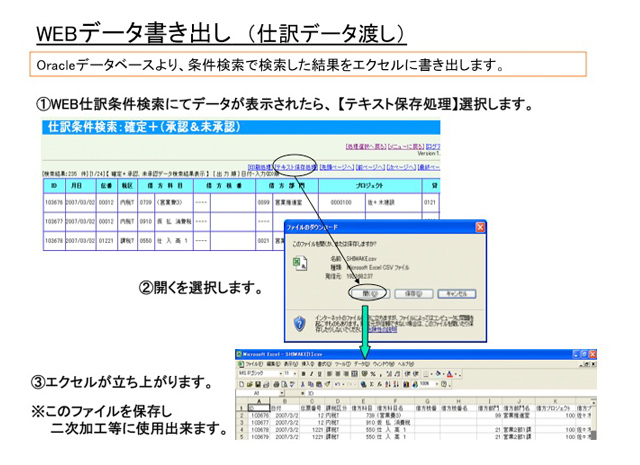The height and width of the screenshot is (465, 640).
Task: Click 開く button in file download dialog
Action: point(370,294)
